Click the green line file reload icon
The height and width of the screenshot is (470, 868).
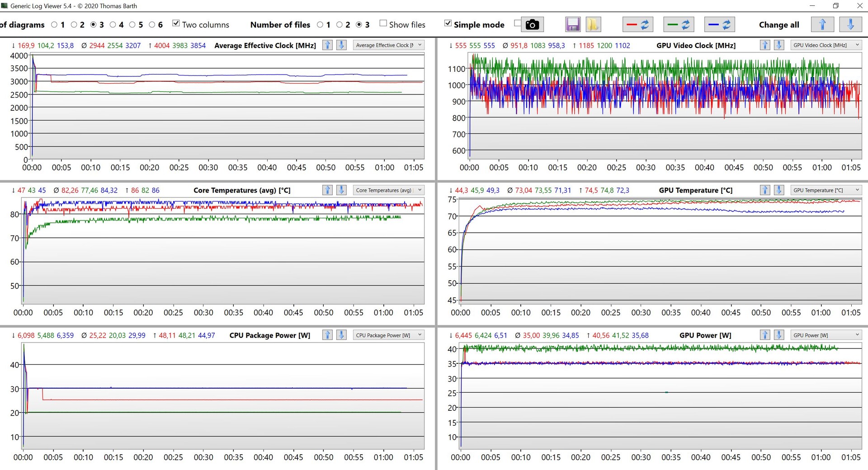coord(679,24)
